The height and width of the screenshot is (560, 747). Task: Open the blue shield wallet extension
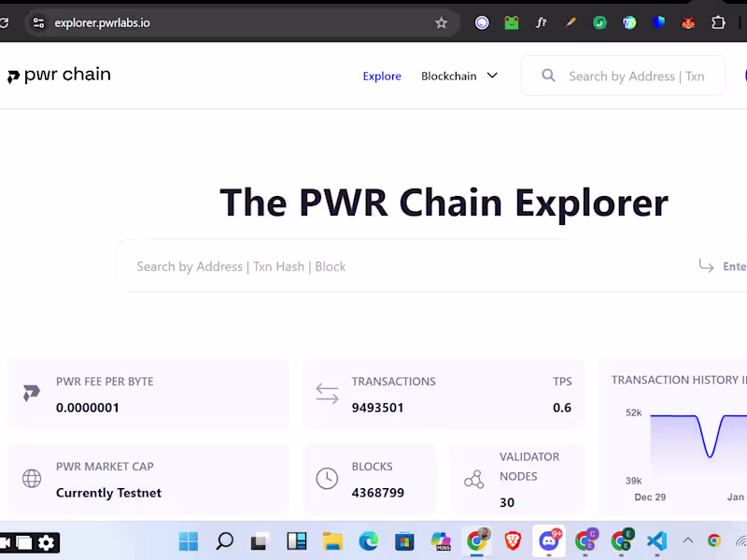pyautogui.click(x=659, y=22)
